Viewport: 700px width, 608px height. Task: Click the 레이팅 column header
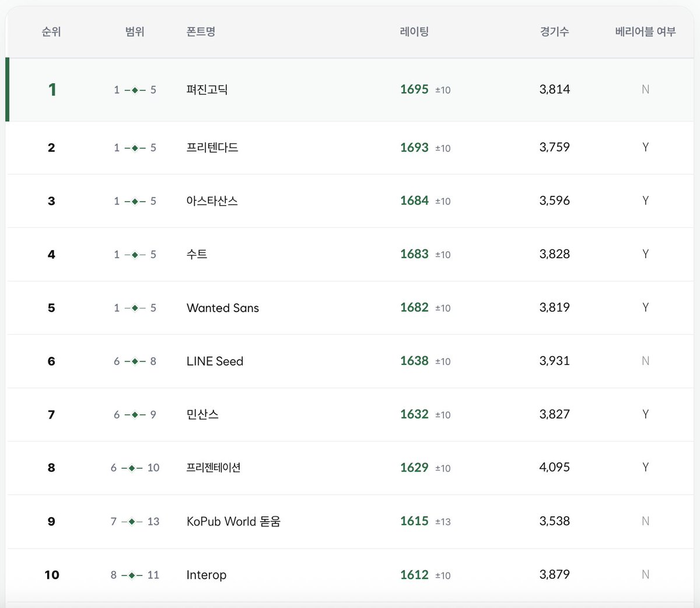(x=414, y=31)
